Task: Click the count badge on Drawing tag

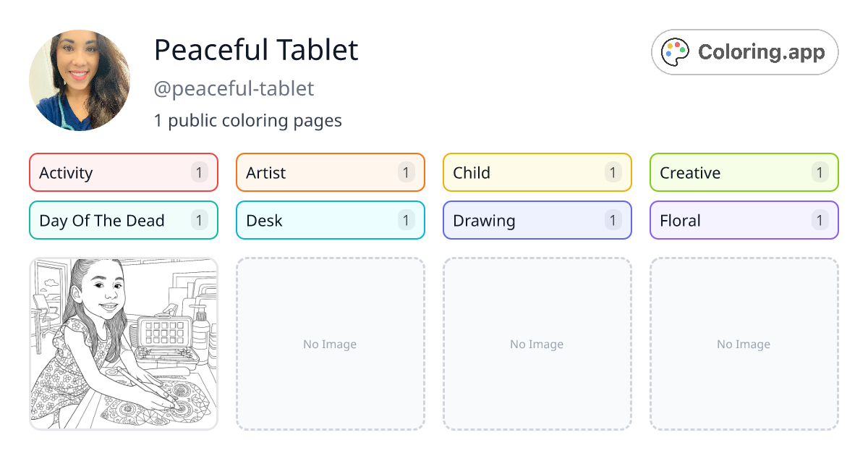Action: (613, 220)
